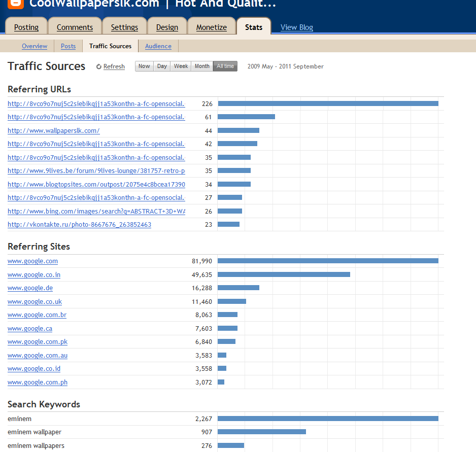The width and height of the screenshot is (476, 452).
Task: Open the www.wallpaperslk.com referring URL
Action: pyautogui.click(x=53, y=131)
